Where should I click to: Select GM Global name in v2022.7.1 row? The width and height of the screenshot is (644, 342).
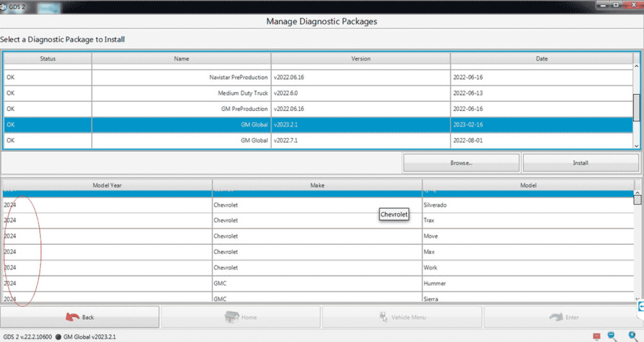(254, 140)
